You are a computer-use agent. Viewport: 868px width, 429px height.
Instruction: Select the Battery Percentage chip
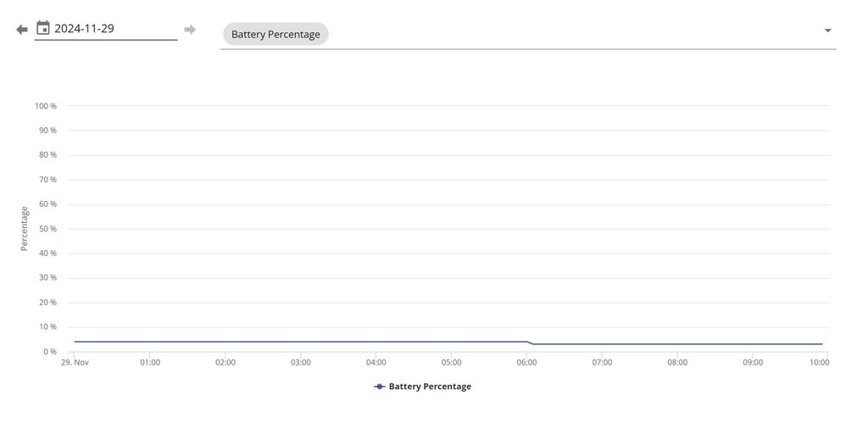(x=275, y=35)
